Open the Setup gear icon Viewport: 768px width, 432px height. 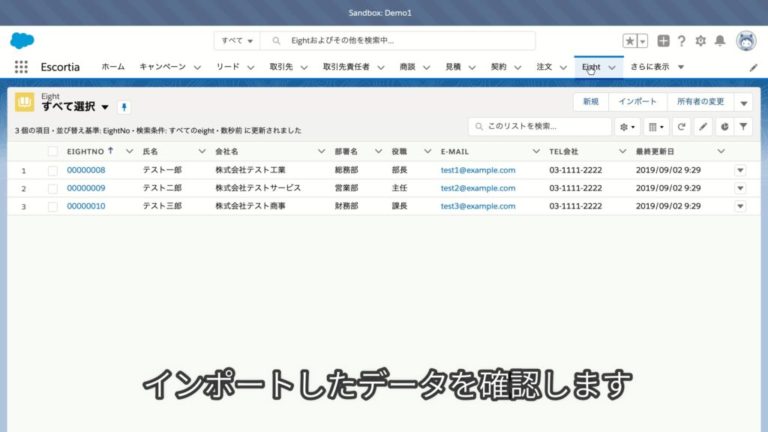click(701, 41)
